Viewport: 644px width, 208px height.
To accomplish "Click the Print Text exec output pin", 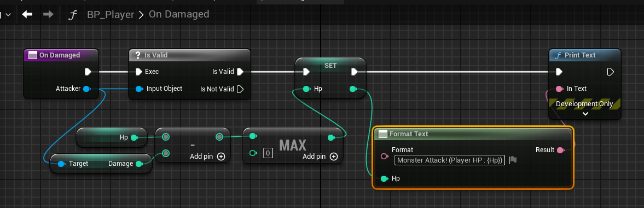I will click(610, 72).
